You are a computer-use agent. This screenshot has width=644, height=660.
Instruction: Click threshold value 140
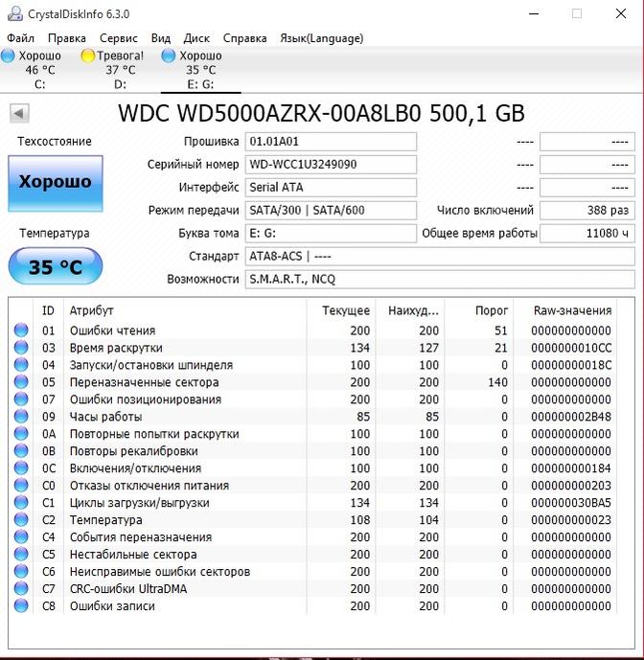[x=497, y=382]
